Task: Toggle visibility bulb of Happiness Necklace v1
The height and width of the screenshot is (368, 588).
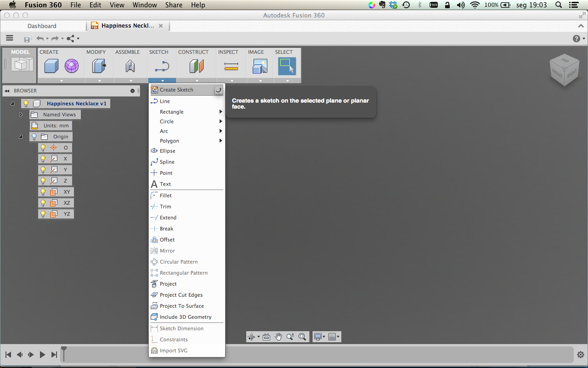Action: click(x=26, y=103)
